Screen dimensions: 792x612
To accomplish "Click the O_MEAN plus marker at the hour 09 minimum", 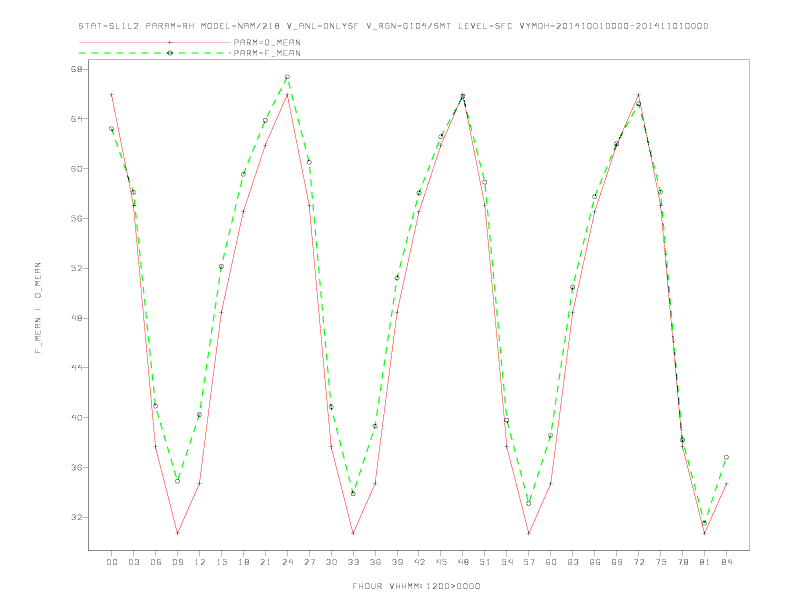I will 177,533.
